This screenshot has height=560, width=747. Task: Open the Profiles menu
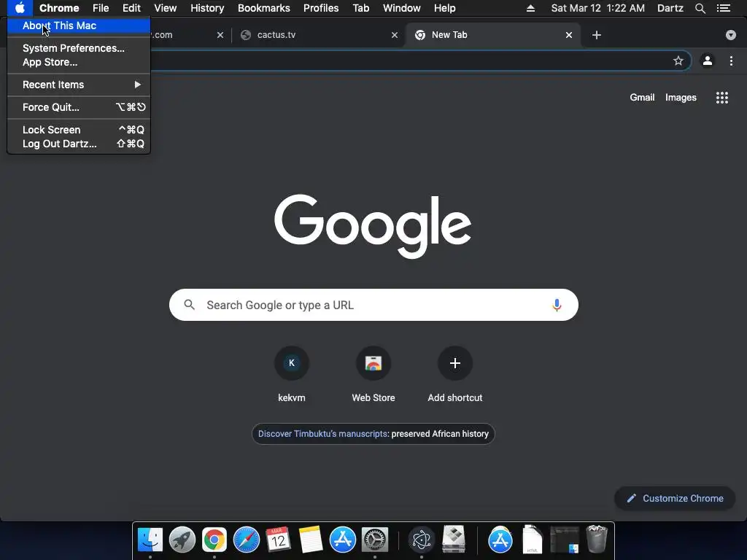pyautogui.click(x=321, y=8)
